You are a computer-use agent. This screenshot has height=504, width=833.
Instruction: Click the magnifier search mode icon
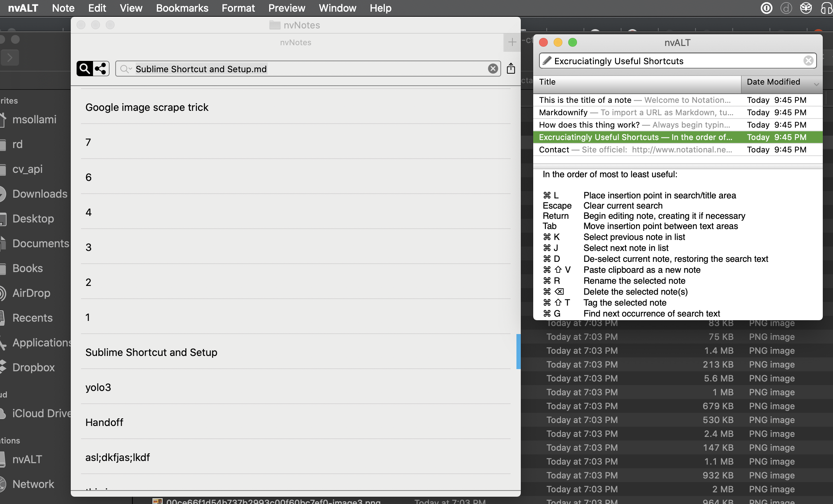[85, 69]
